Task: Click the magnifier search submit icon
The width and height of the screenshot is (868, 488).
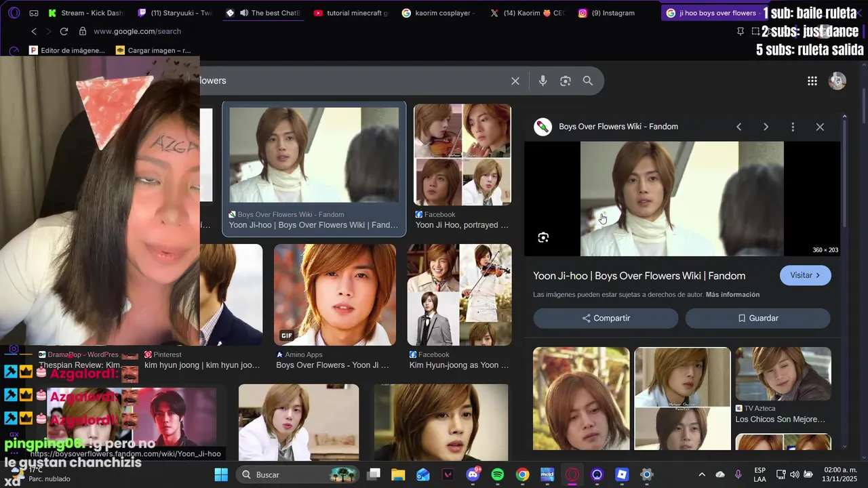Action: coord(588,81)
